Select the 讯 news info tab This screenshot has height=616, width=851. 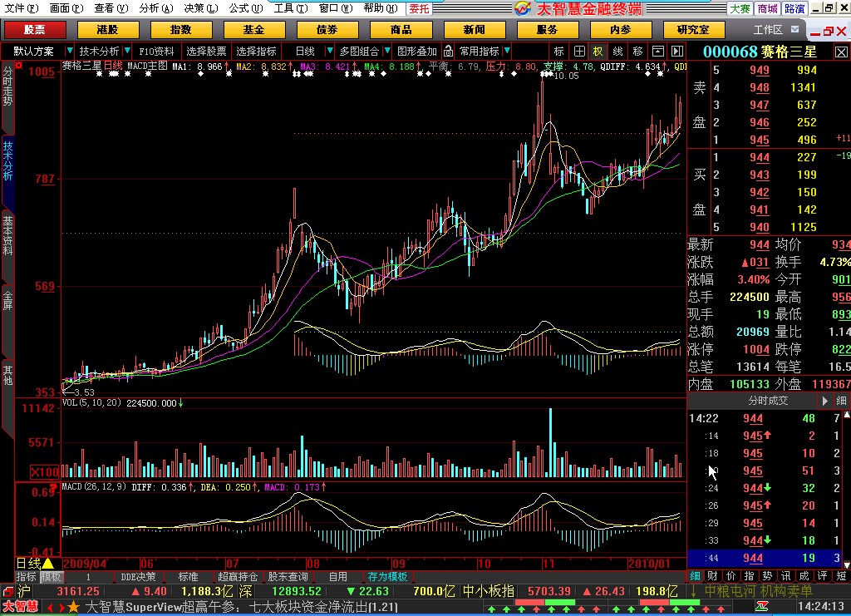click(x=786, y=576)
